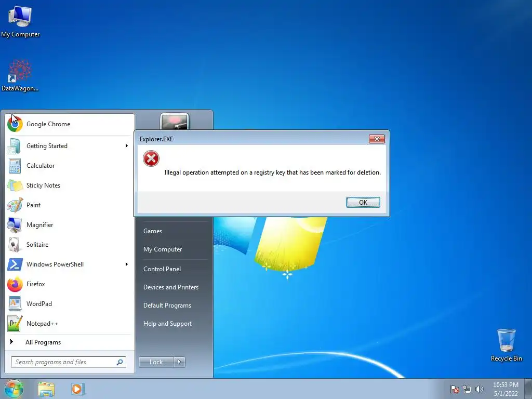Viewport: 532px width, 399px height.
Task: Open the Magnifier icon
Action: tap(15, 225)
